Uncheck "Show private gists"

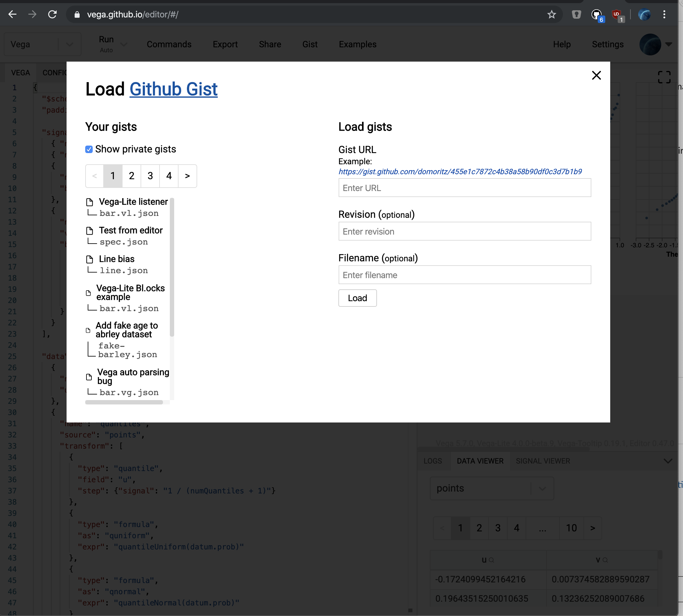tap(88, 149)
